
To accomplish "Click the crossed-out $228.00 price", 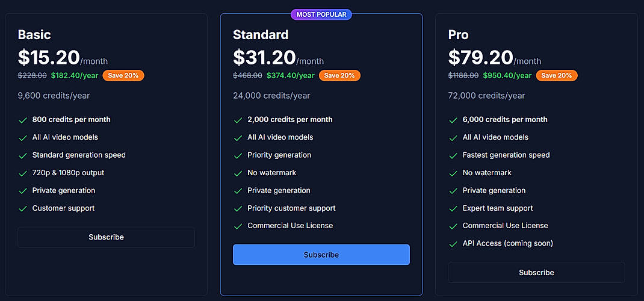I will tap(32, 76).
